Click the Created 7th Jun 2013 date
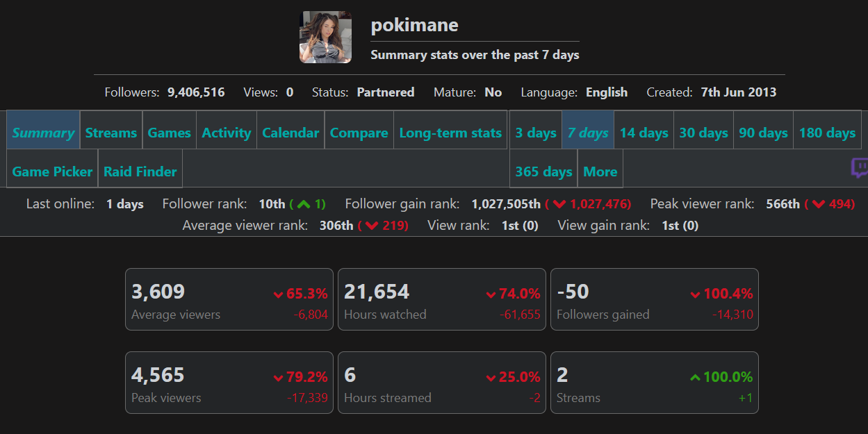 pyautogui.click(x=739, y=92)
